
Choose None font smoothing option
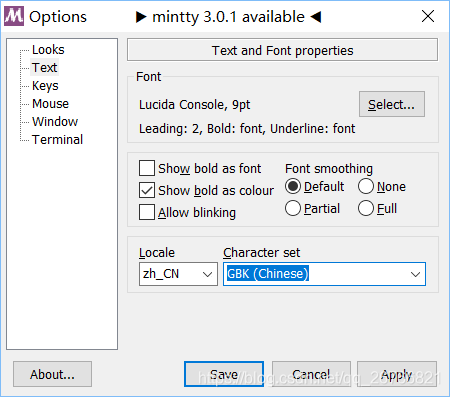(366, 186)
